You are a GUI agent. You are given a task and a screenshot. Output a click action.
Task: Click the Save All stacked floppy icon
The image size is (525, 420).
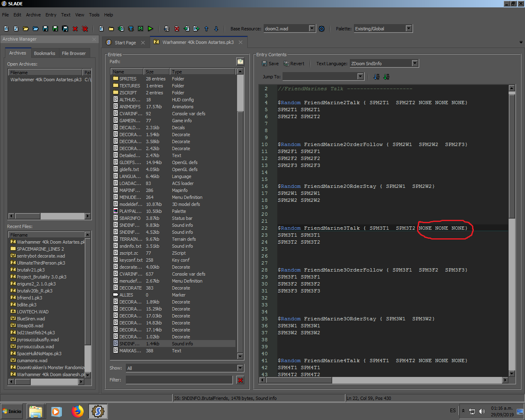click(65, 29)
